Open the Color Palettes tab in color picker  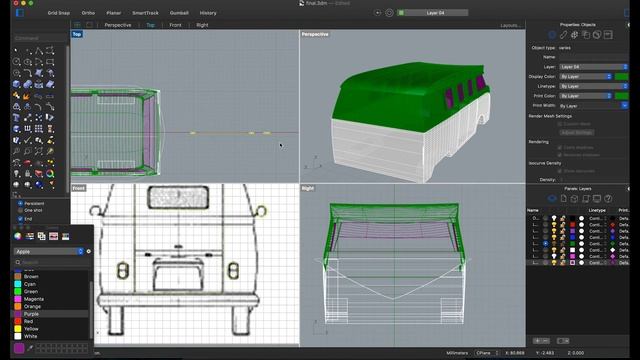(42, 236)
